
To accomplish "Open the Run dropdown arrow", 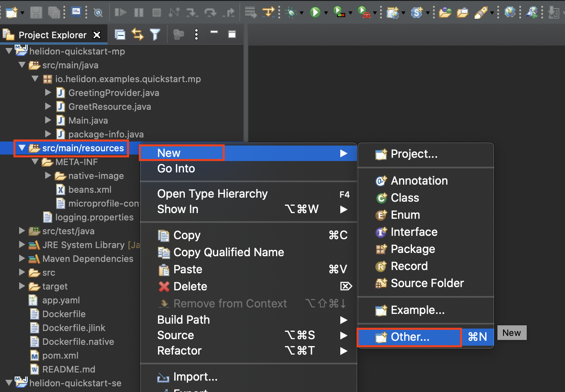I will pos(326,13).
